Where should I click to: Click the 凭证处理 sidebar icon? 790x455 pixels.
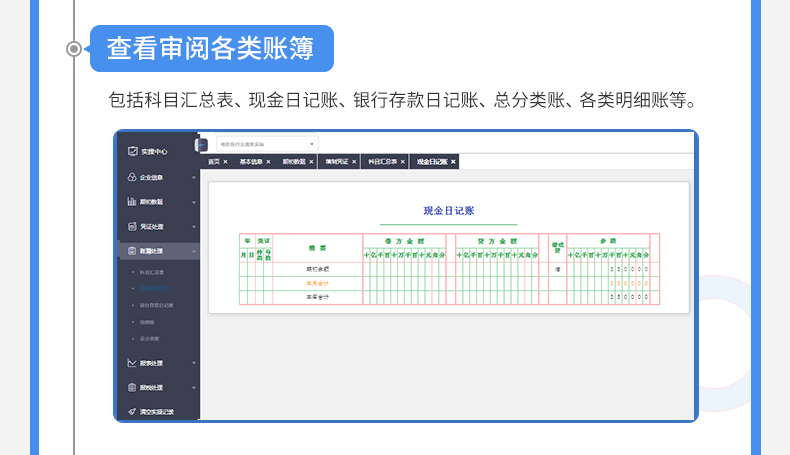click(132, 226)
